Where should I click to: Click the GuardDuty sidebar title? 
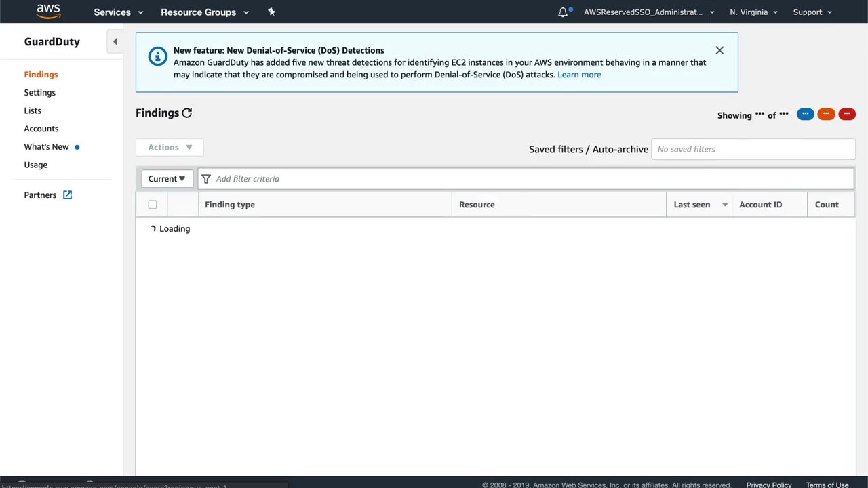tap(52, 42)
